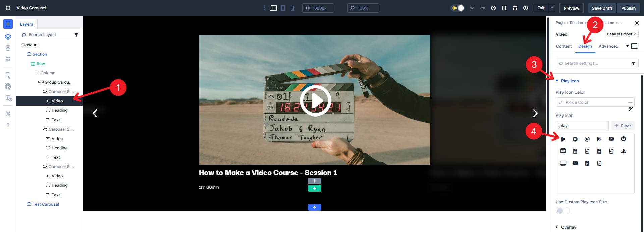The image size is (644, 232).
Task: Expand the Overlay settings section
Action: (x=568, y=227)
